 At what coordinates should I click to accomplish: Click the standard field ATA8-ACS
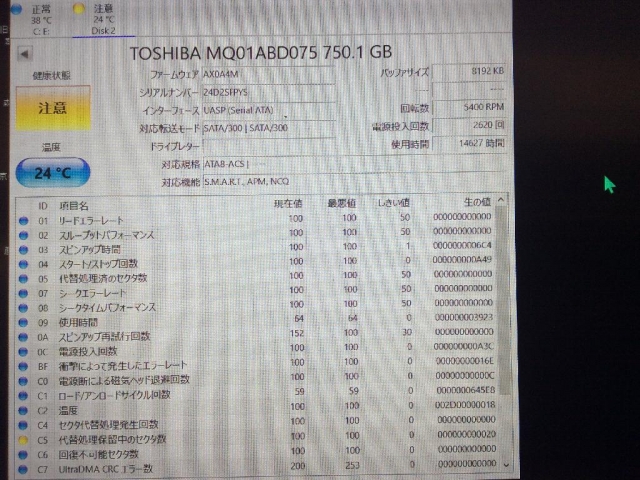(x=354, y=164)
